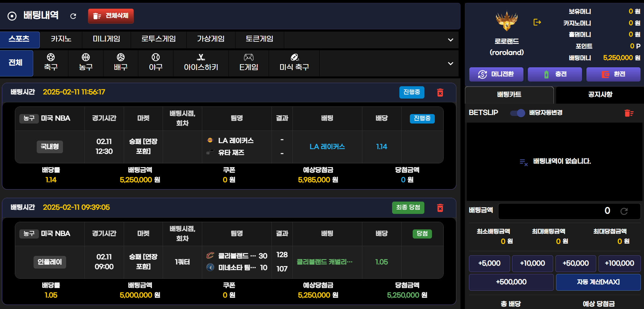
Task: Click the 배팅금액 input field
Action: point(557,211)
